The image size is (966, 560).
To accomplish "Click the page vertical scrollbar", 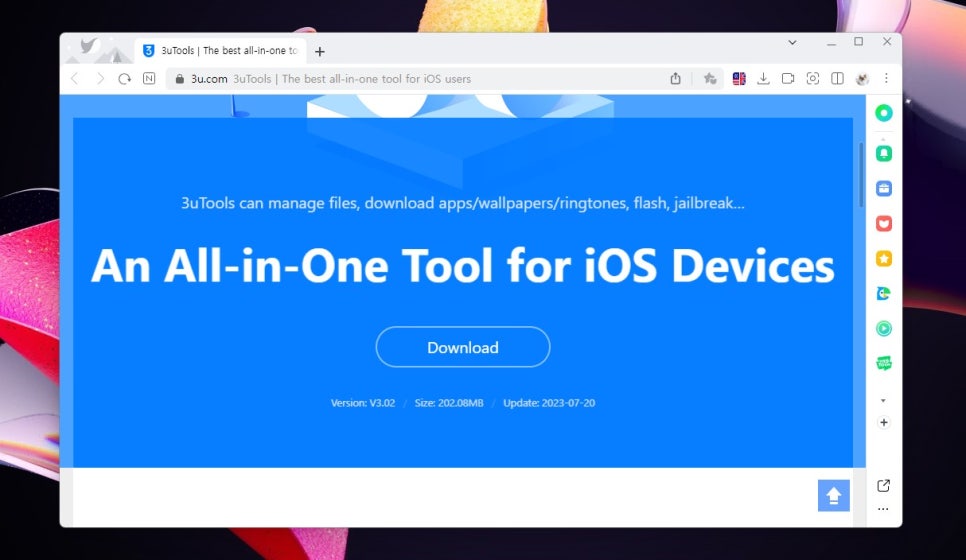I will (x=861, y=175).
